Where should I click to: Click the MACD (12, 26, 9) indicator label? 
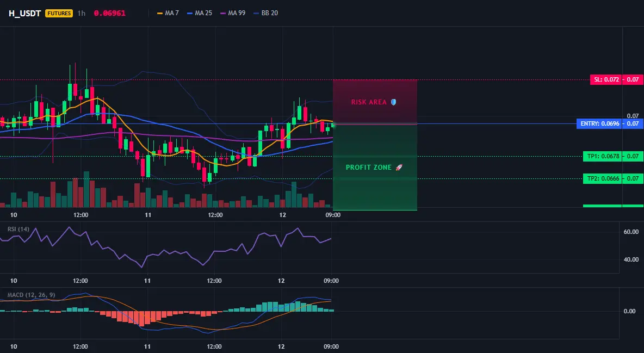[x=31, y=295]
